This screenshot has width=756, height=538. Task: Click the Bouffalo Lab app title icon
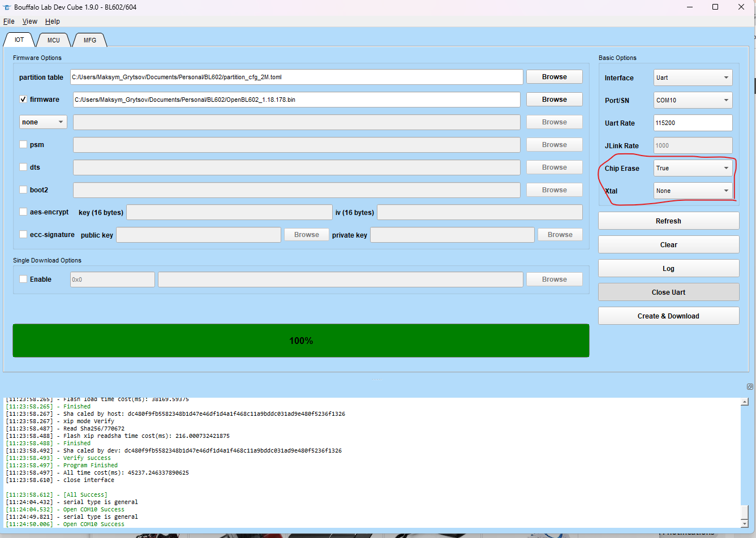7,7
